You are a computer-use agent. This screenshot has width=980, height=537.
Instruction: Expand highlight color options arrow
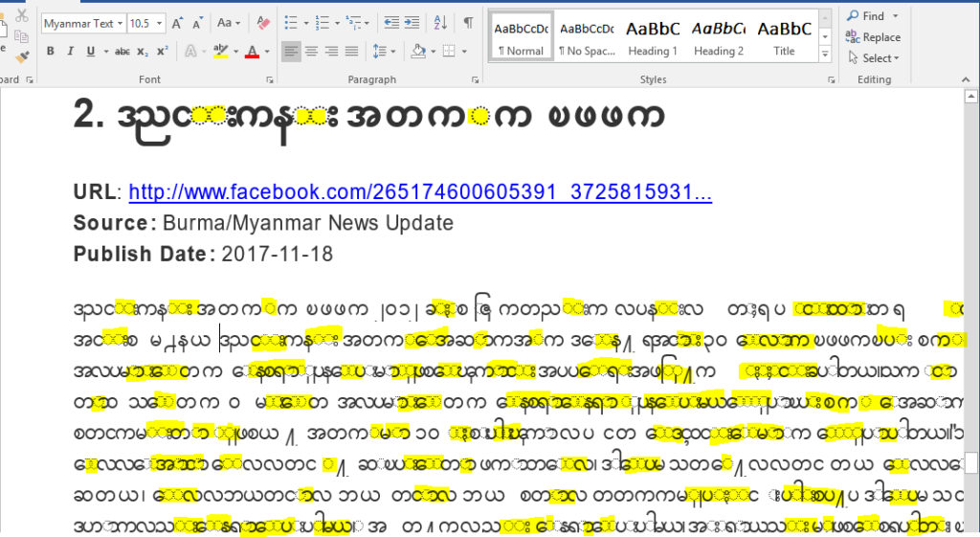pyautogui.click(x=235, y=52)
